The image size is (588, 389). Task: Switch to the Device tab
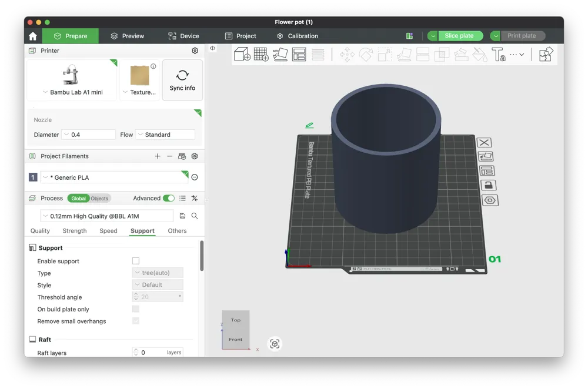(183, 36)
